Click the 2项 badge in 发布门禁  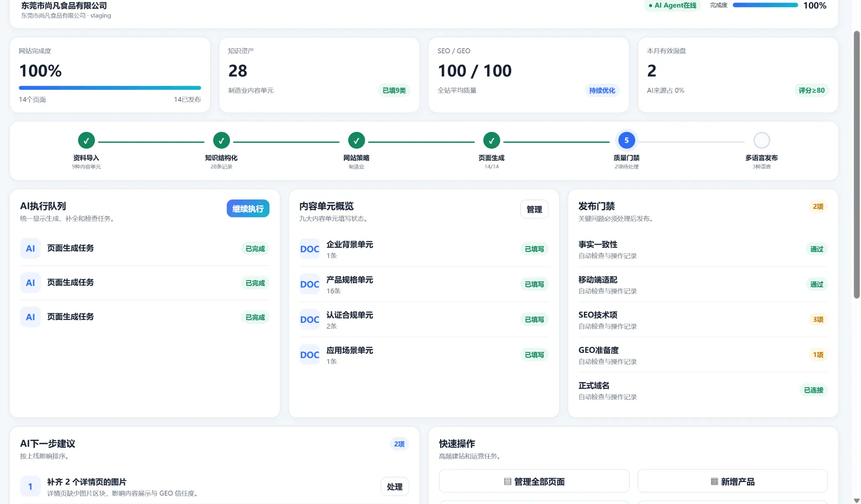[x=818, y=206]
